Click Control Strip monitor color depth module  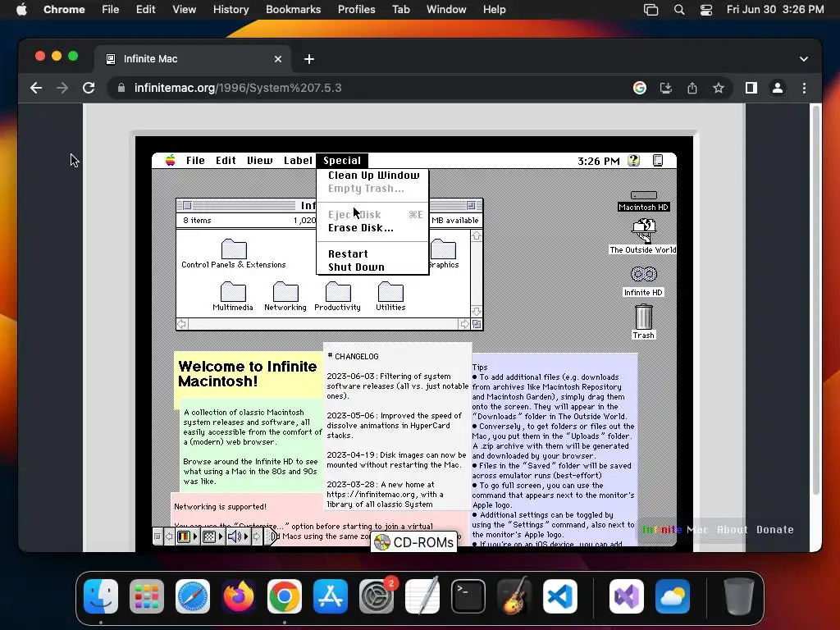(187, 536)
